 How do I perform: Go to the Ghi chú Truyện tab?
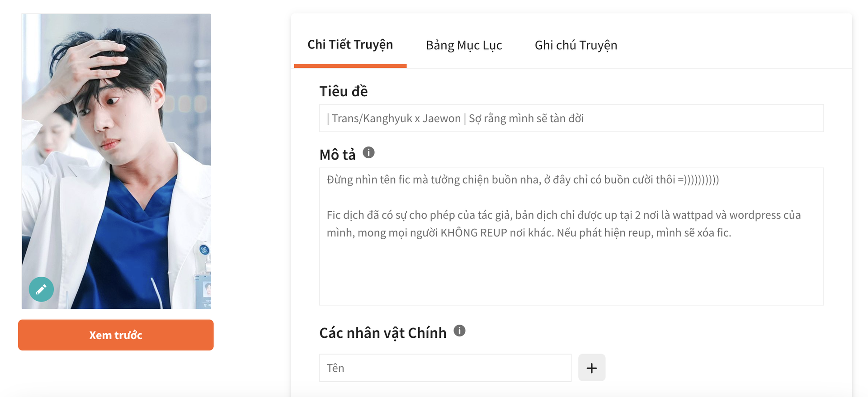pyautogui.click(x=576, y=45)
